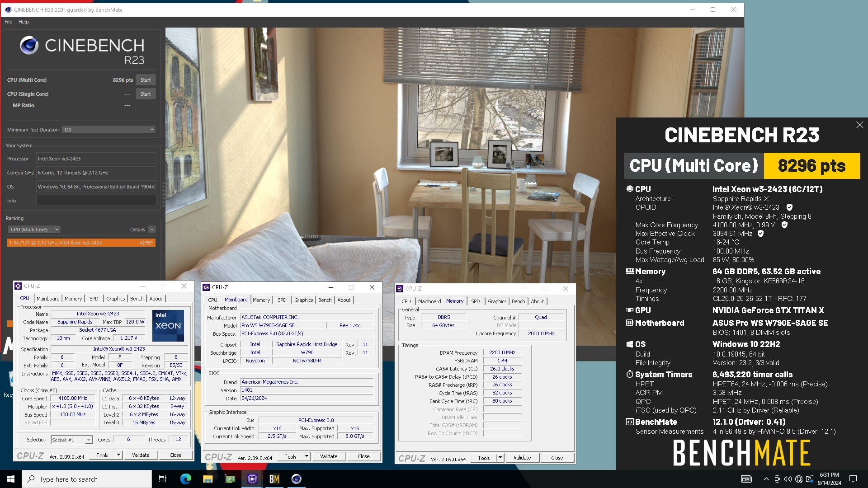Open Task View on taskbar
Viewport: 868px width, 488px height.
coord(163,479)
